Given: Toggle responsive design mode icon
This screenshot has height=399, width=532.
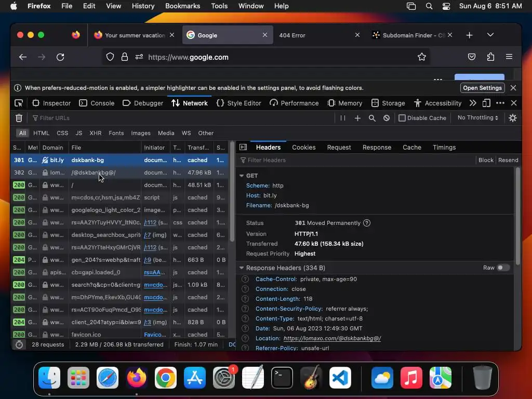Looking at the screenshot, I should click(x=486, y=103).
